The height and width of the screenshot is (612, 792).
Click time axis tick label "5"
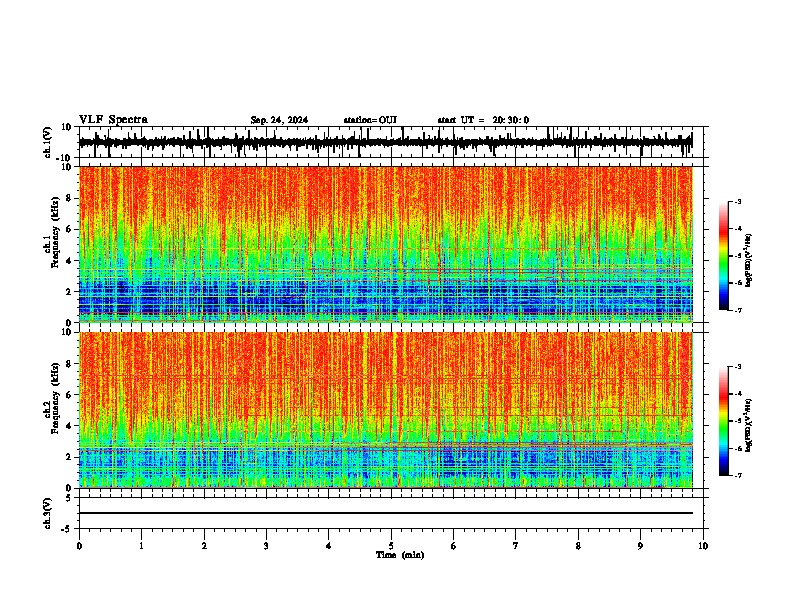[391, 546]
